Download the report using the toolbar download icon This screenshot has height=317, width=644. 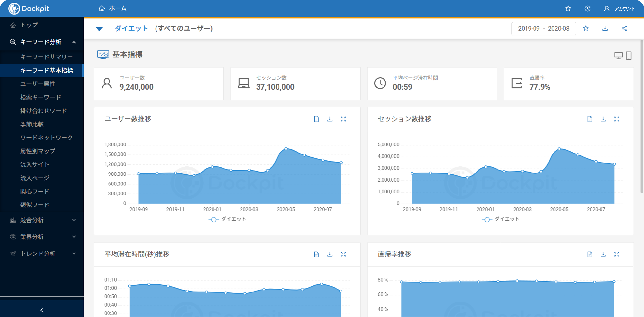coord(605,28)
